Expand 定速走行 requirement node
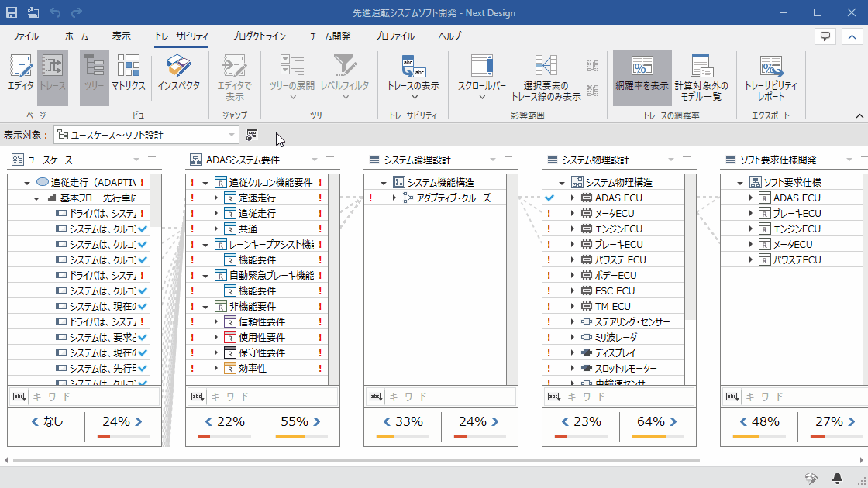The width and height of the screenshot is (868, 488). (216, 198)
